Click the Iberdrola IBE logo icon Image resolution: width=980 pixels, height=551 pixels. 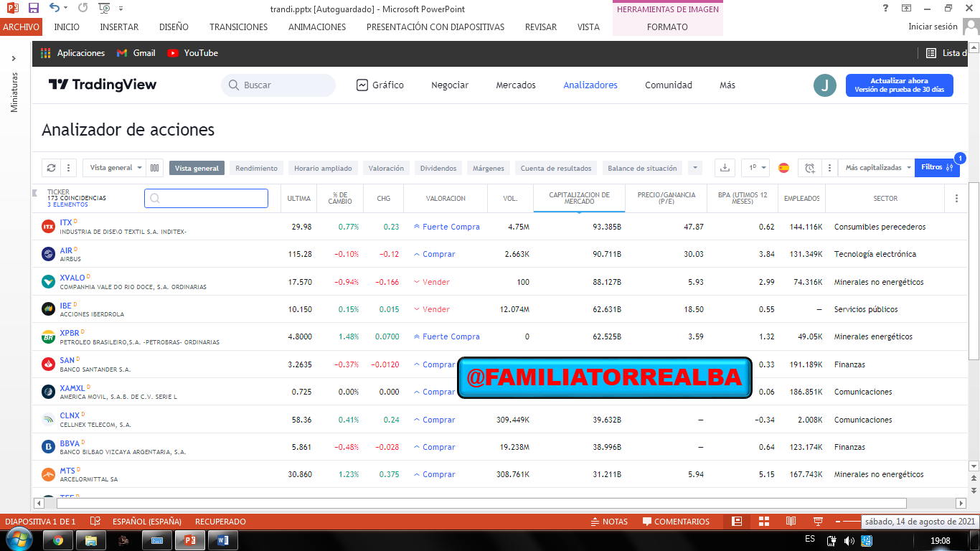tap(48, 309)
